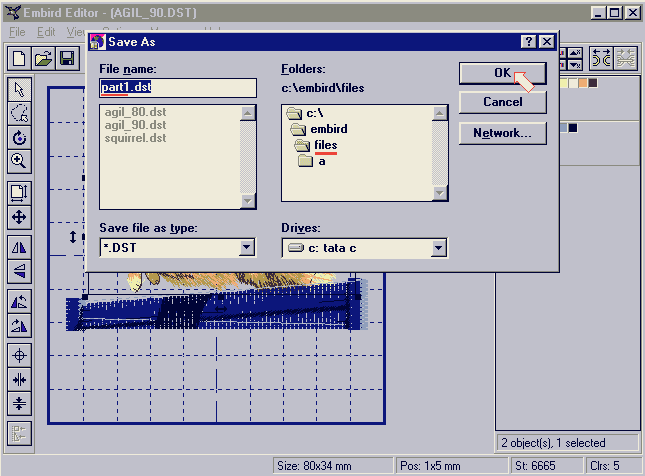The image size is (645, 476).
Task: Select the dark brown color swatch
Action: pos(592,83)
